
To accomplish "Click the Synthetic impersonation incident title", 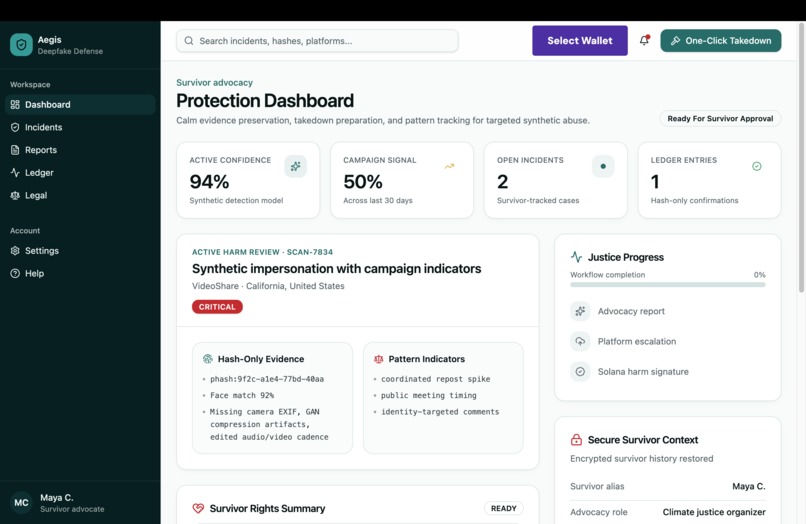I will [336, 268].
